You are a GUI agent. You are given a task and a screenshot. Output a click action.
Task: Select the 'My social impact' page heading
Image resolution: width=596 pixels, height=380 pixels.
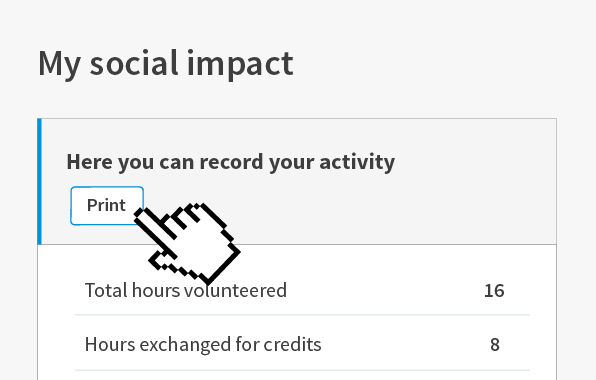(x=166, y=64)
